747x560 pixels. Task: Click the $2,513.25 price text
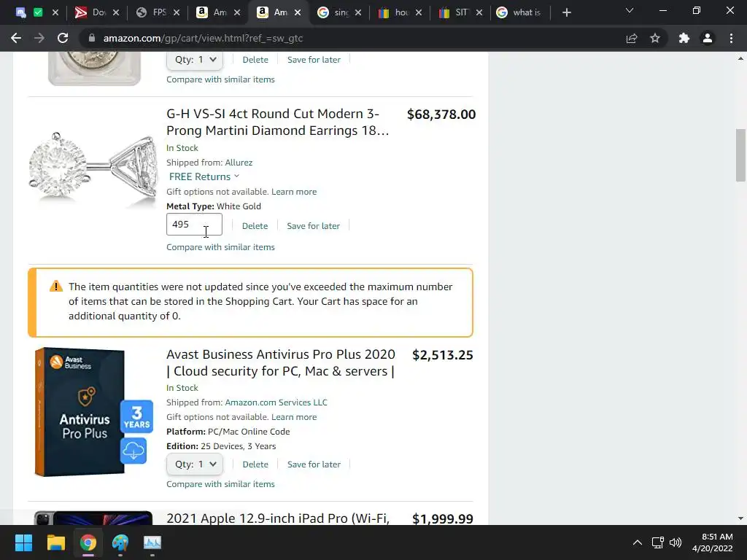[443, 355]
